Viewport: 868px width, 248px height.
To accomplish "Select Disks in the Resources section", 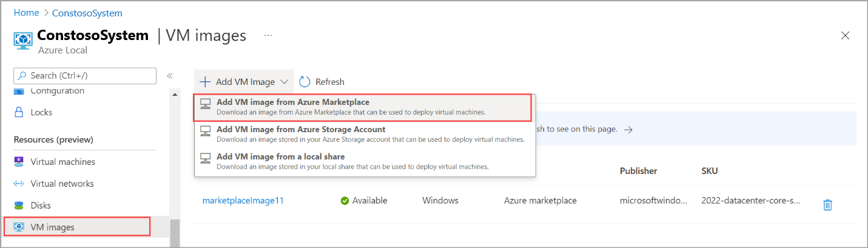I will pos(41,206).
